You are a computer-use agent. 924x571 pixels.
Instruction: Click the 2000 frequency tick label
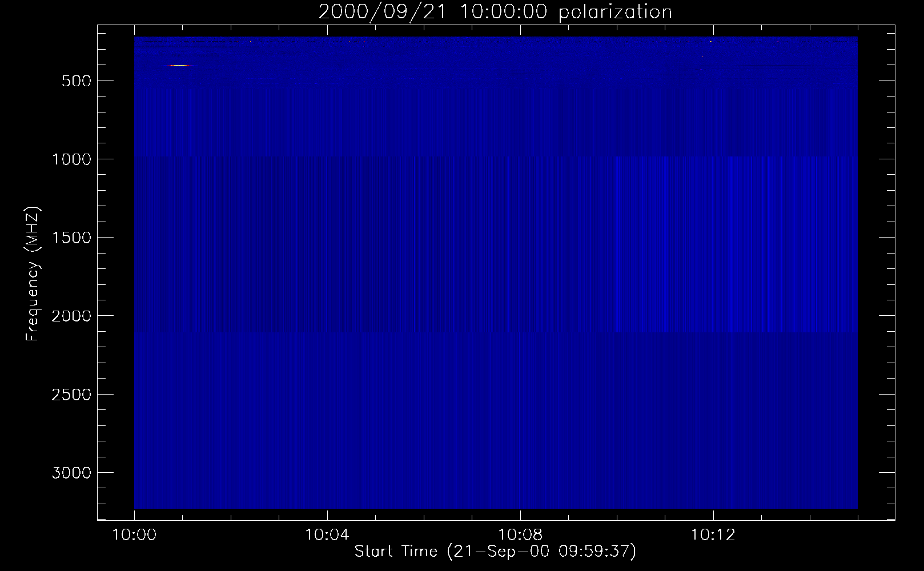click(71, 316)
